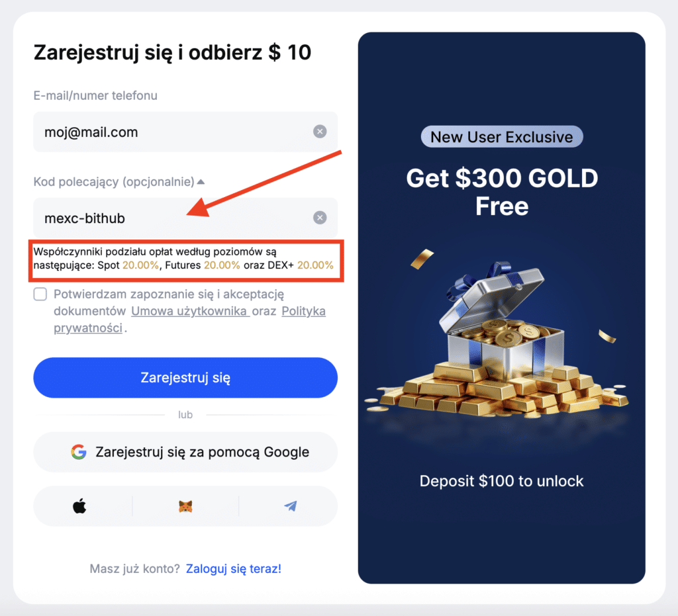The width and height of the screenshot is (678, 616).
Task: Sign up with the MetaMask fox icon
Action: 185,506
